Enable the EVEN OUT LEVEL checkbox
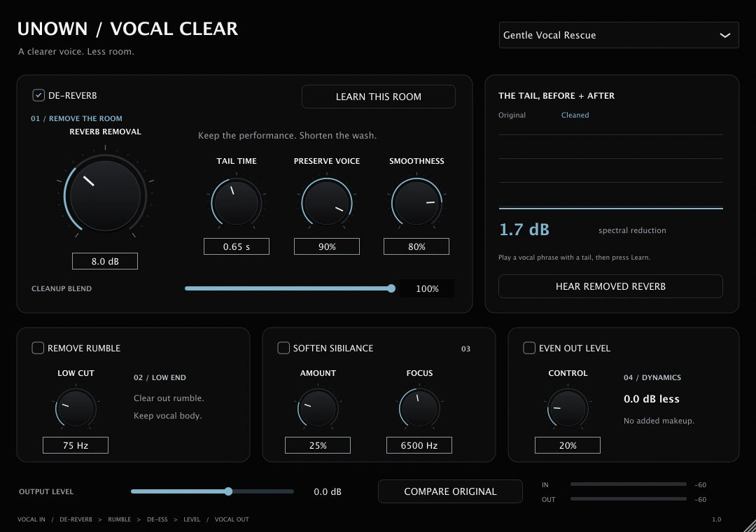The width and height of the screenshot is (756, 532). pyautogui.click(x=529, y=348)
